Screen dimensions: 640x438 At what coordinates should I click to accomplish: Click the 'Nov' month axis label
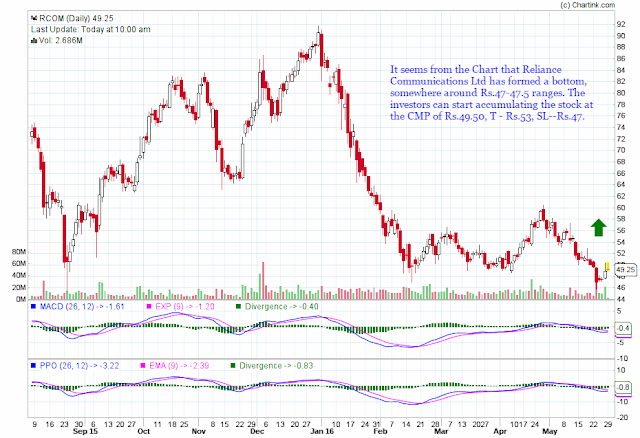(x=198, y=431)
